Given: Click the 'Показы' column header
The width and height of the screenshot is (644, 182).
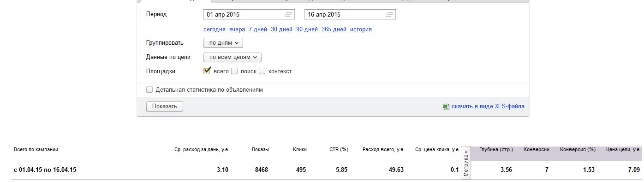Looking at the screenshot, I should click(260, 150).
